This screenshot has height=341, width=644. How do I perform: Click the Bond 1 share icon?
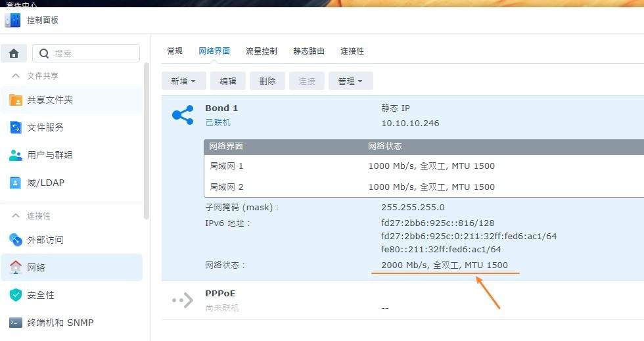[182, 115]
